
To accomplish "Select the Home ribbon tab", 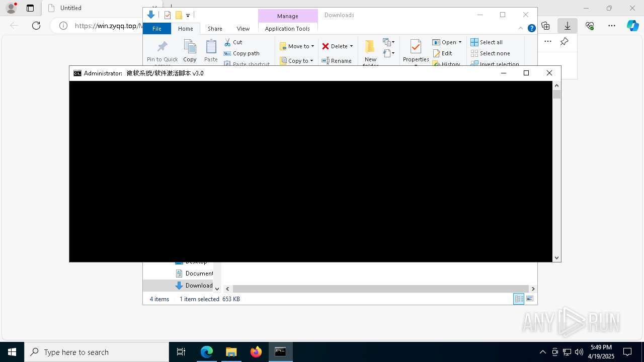I will [x=185, y=29].
